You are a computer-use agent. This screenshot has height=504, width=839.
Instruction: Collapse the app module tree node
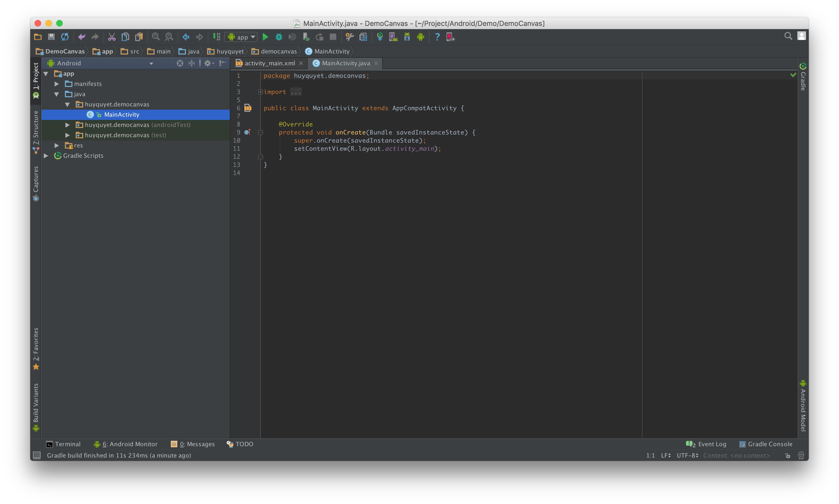tap(46, 74)
